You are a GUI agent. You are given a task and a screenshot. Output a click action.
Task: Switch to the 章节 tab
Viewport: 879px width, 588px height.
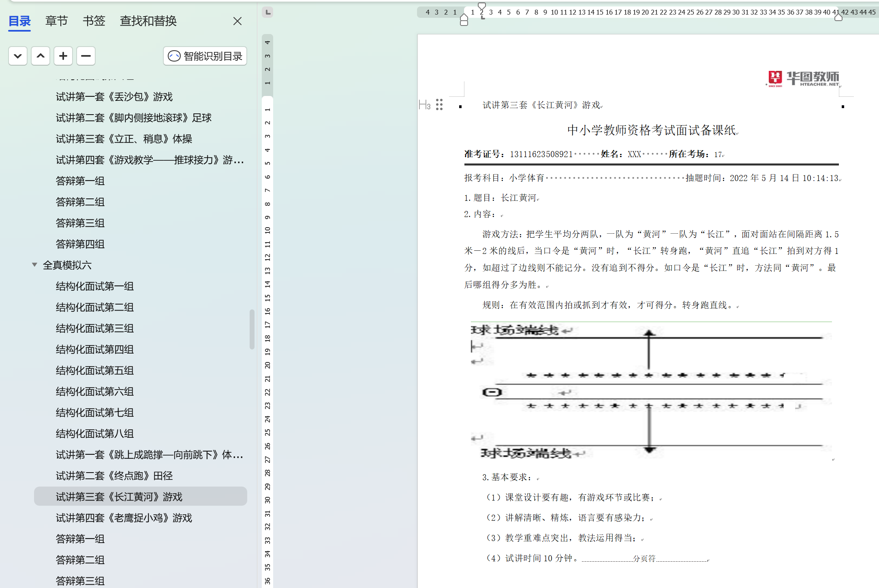click(56, 21)
